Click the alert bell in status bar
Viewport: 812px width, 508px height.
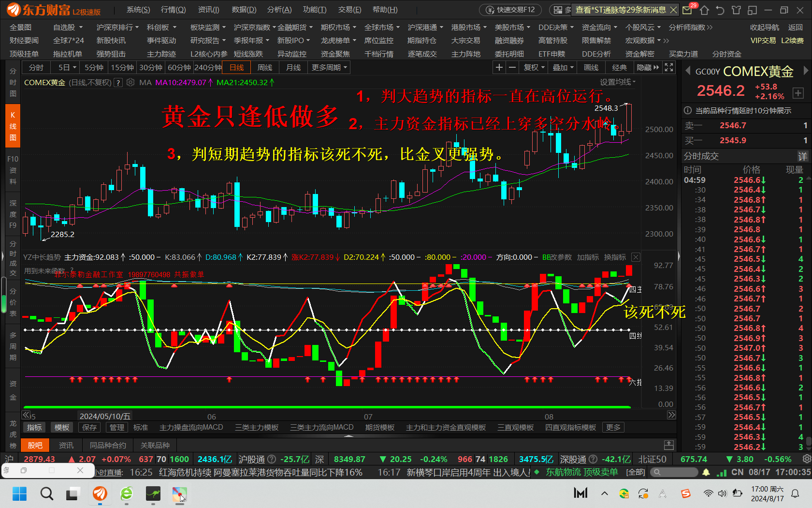(x=706, y=472)
